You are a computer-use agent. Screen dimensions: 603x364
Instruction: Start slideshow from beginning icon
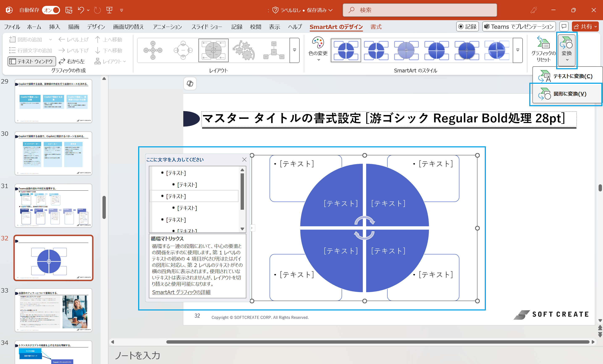pos(109,10)
